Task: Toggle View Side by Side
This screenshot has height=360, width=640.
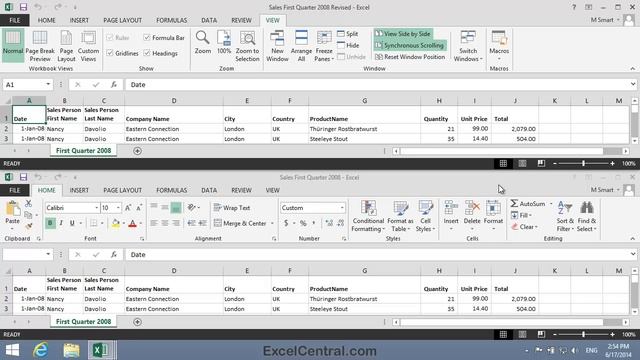Action: coord(402,34)
